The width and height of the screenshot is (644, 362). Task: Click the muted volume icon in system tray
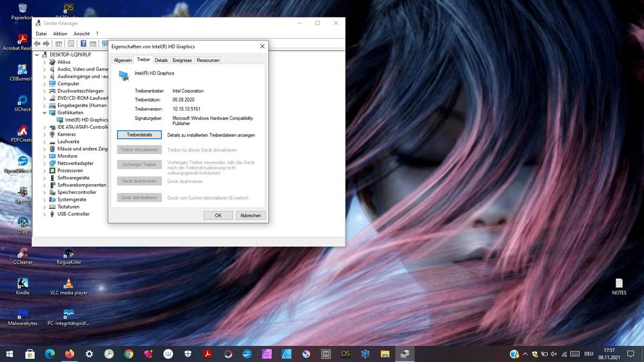[554, 354]
